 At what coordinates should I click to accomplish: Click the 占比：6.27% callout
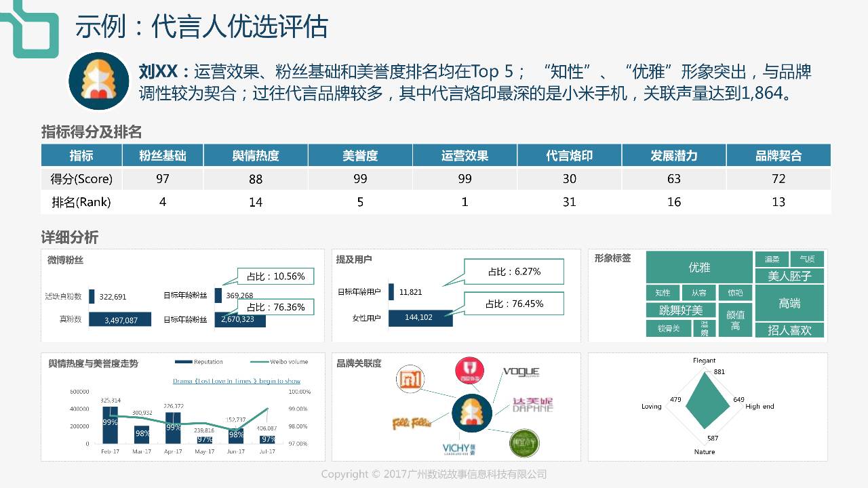click(x=514, y=271)
